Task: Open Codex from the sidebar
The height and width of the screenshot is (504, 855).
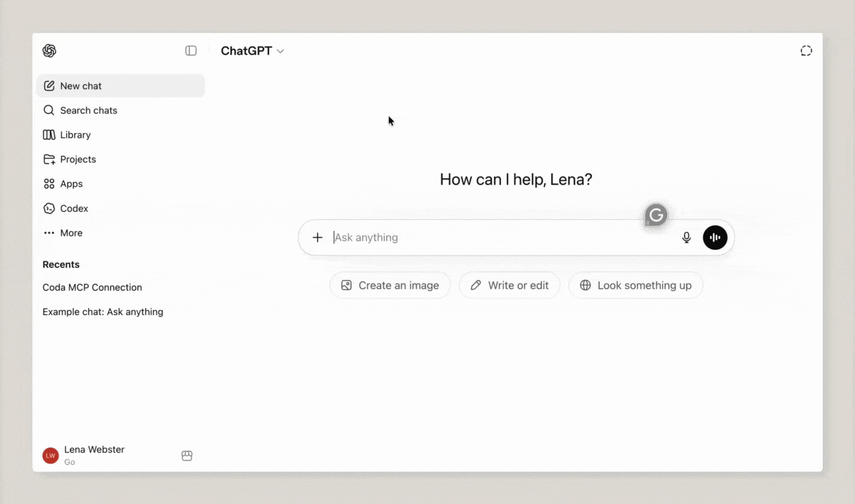Action: point(120,208)
